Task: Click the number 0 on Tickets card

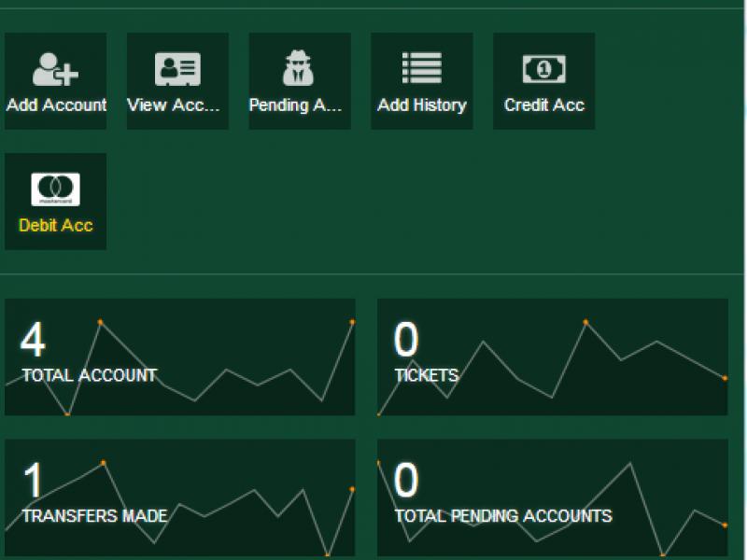Action: pyautogui.click(x=406, y=340)
